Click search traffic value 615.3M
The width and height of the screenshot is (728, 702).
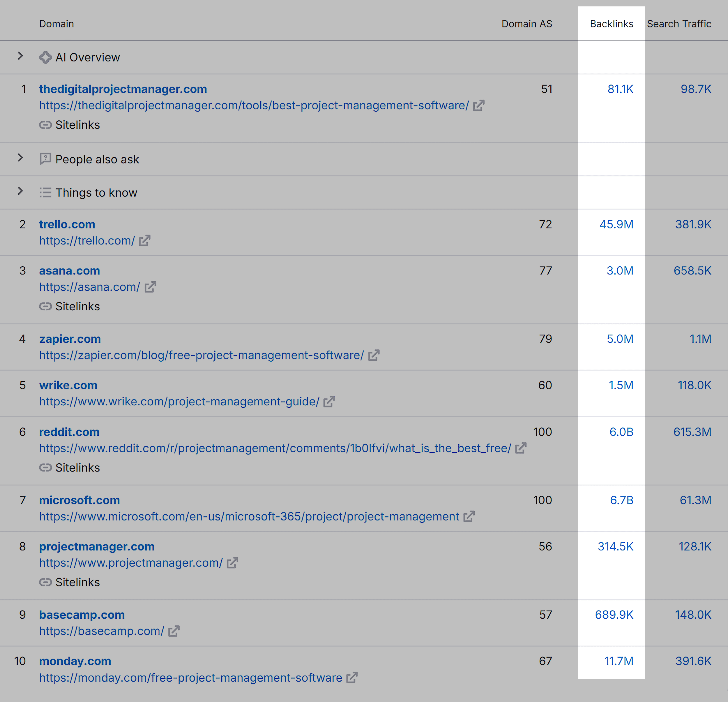click(692, 432)
